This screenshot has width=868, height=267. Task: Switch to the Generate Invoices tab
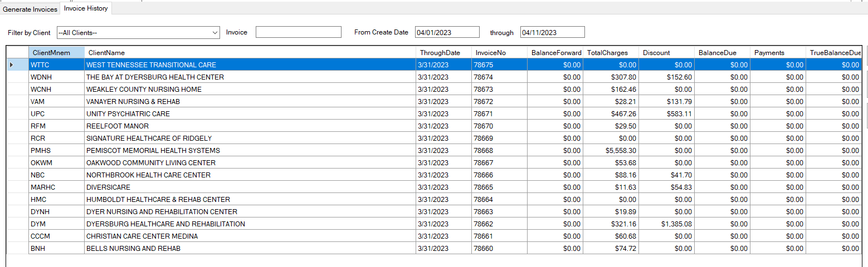(x=30, y=9)
